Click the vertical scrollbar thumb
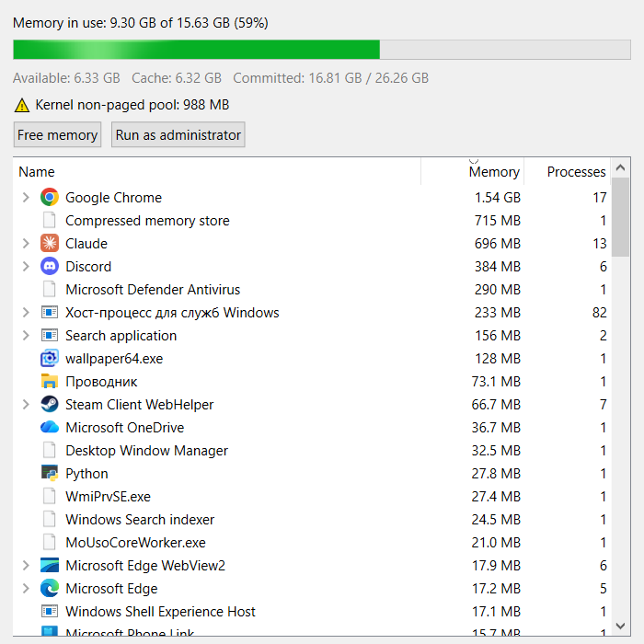The image size is (644, 644). point(621,217)
